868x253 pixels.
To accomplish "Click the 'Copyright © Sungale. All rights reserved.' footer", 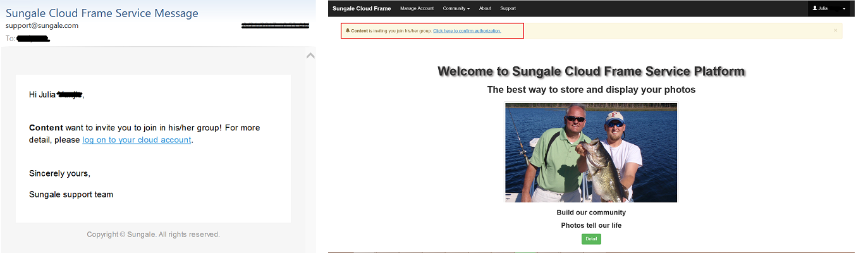I will (154, 234).
